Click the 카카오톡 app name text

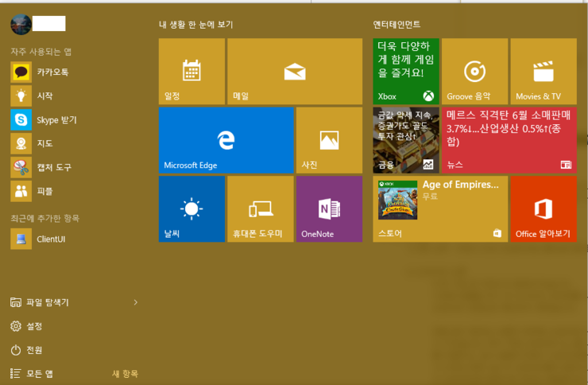point(52,72)
